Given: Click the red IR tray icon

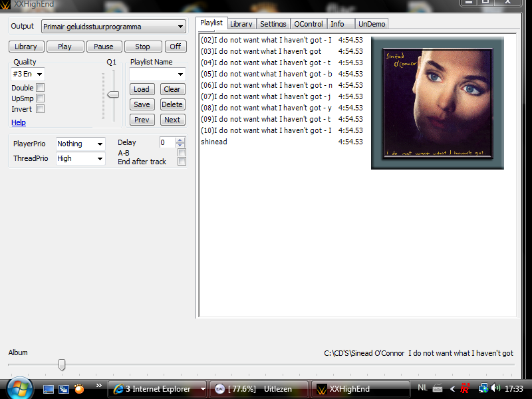Looking at the screenshot, I should click(465, 388).
